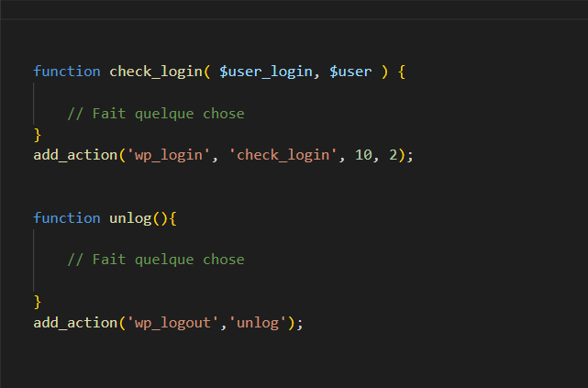Click the unlog function name in declaration
588x388 pixels.
pyautogui.click(x=130, y=218)
